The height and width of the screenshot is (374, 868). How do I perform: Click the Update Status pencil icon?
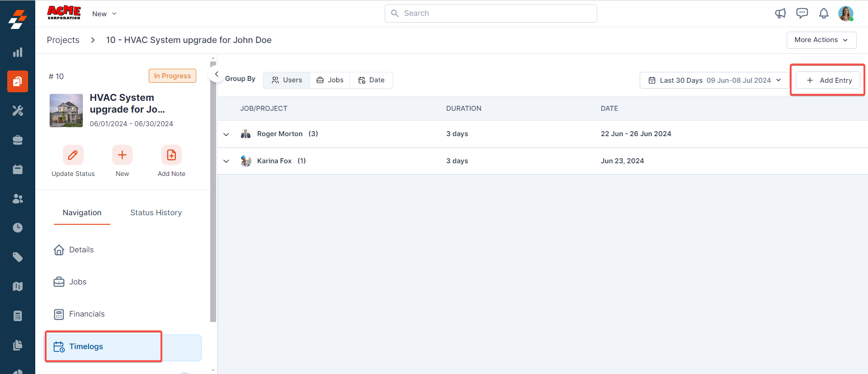73,155
